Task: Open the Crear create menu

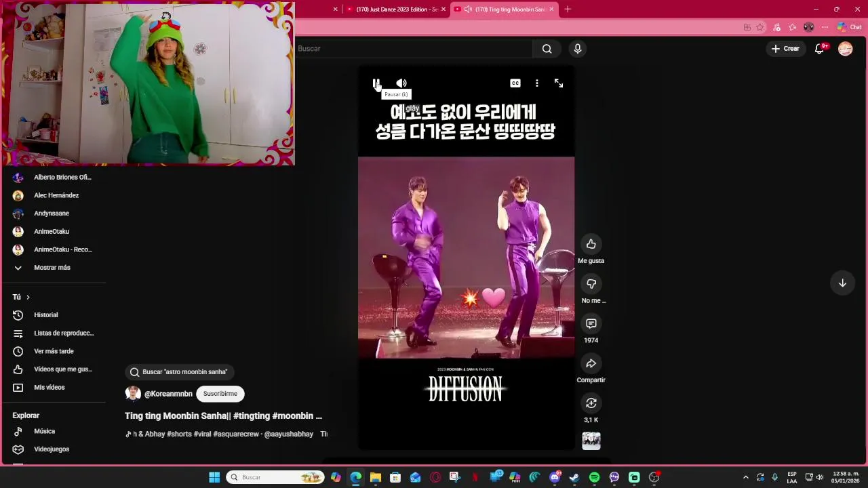Action: click(785, 49)
